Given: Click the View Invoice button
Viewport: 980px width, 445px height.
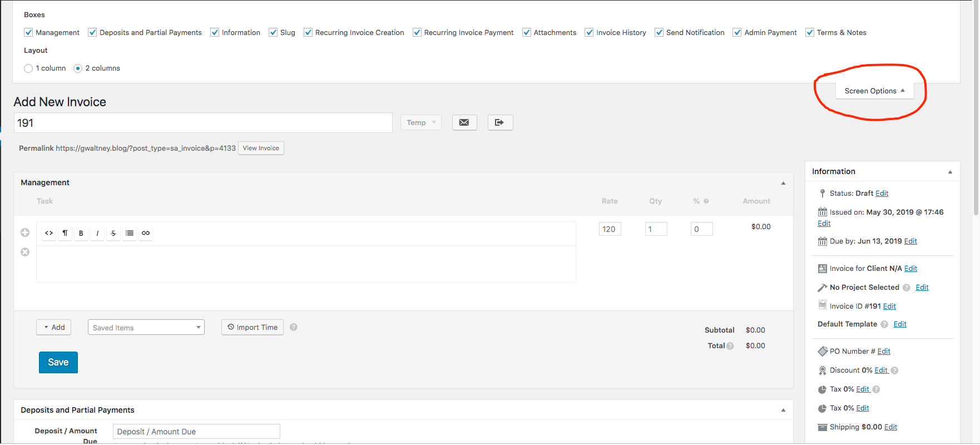Looking at the screenshot, I should pos(261,148).
